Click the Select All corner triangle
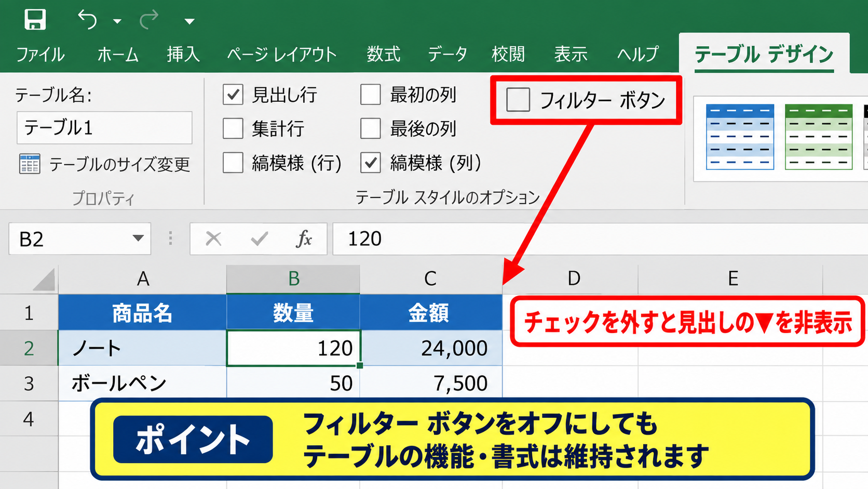Image resolution: width=868 pixels, height=489 pixels. coord(44,280)
